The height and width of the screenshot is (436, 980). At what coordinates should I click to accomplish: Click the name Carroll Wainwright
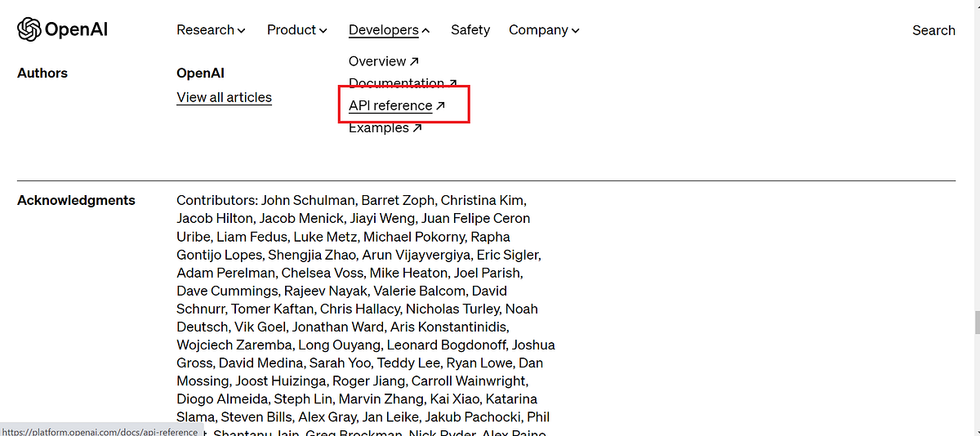point(470,380)
